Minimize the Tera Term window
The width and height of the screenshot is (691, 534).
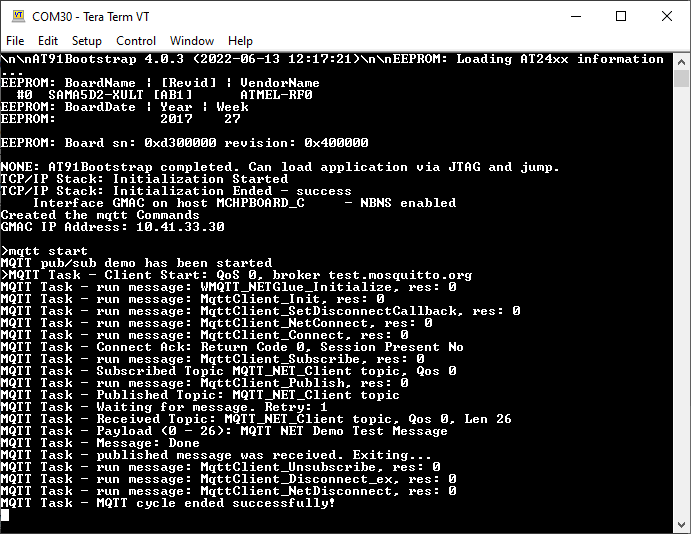point(576,17)
